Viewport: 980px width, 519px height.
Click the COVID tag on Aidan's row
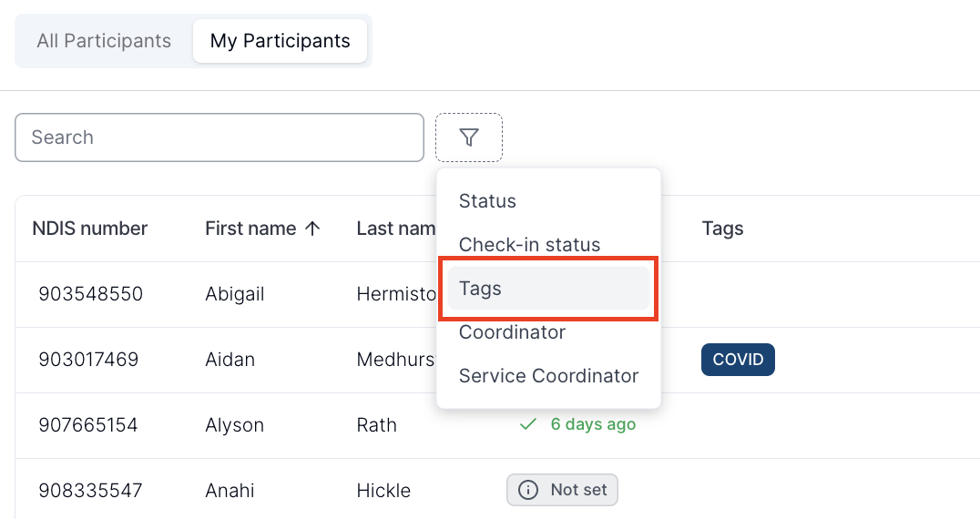[x=738, y=360]
